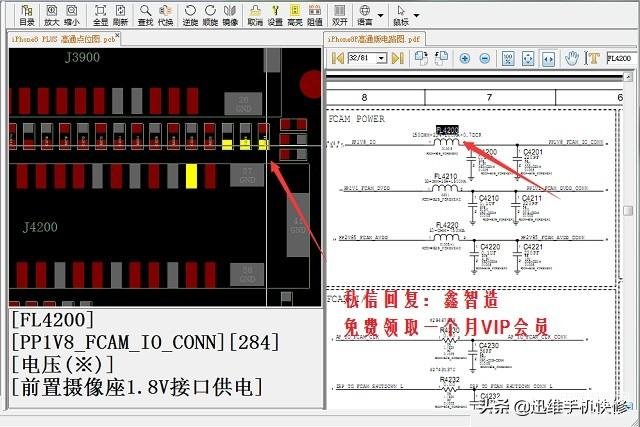Mirror the board with 镜像
This screenshot has height=427, width=640.
coord(230,16)
